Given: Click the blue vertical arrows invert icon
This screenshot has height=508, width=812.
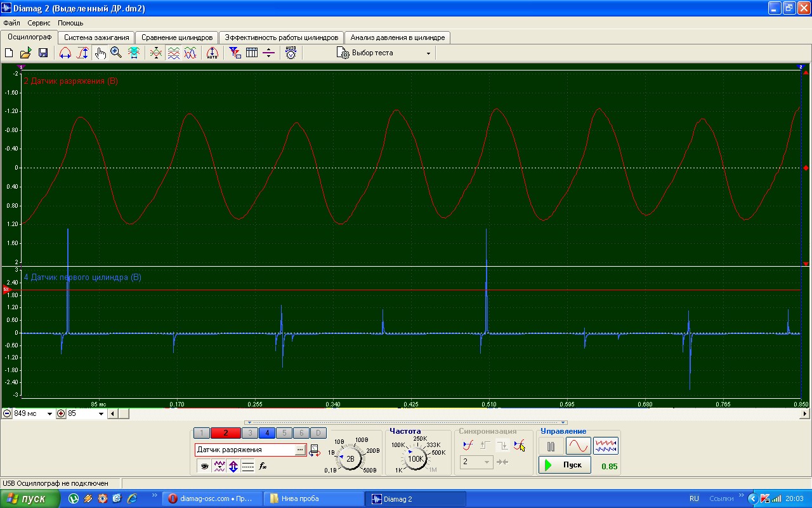Looking at the screenshot, I should click(233, 466).
